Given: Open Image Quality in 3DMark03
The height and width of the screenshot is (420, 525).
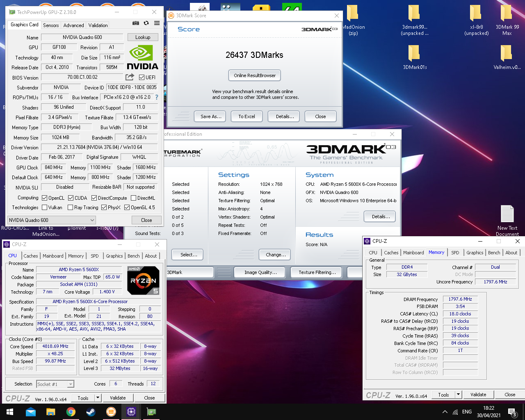Looking at the screenshot, I should pos(260,272).
